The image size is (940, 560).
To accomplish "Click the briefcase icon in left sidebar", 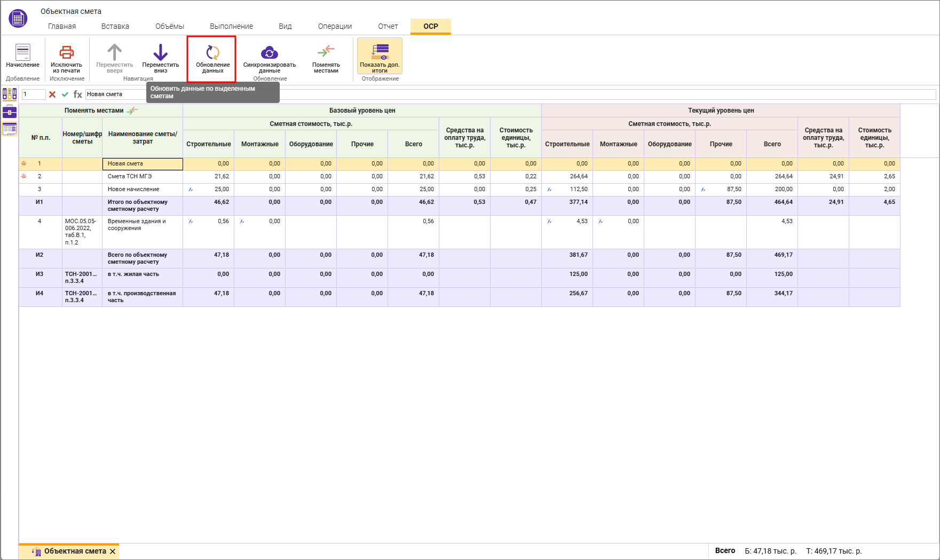I will 10,112.
